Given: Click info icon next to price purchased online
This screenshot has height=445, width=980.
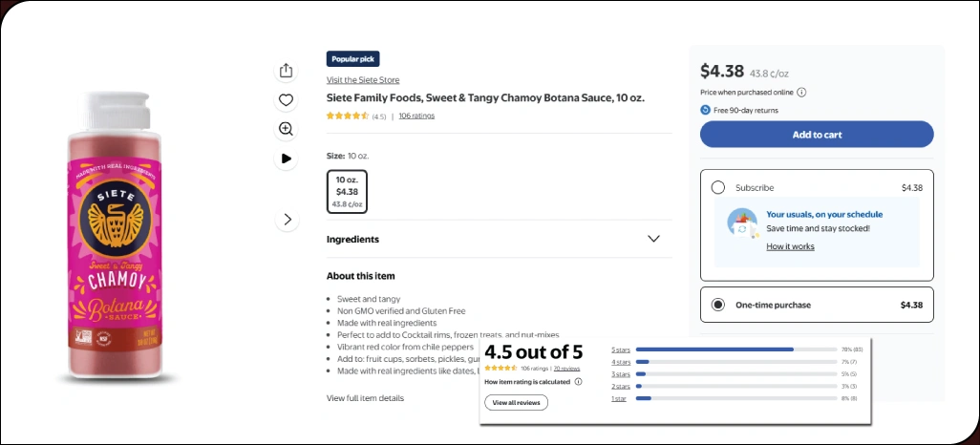Looking at the screenshot, I should point(801,93).
